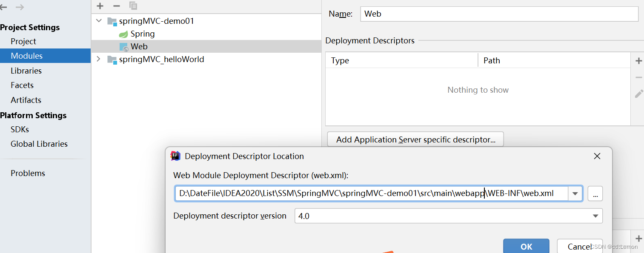Expand the springMVC_helloWorld module

99,59
